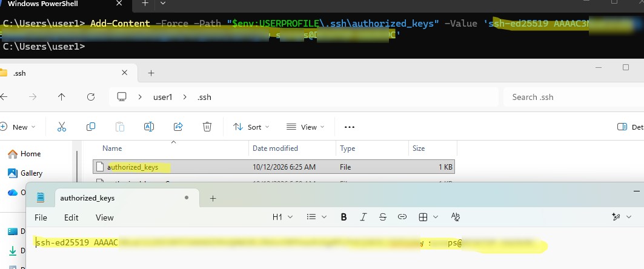The image size is (644, 269).
Task: Toggle Strikethrough formatting in Notepad
Action: pyautogui.click(x=383, y=218)
